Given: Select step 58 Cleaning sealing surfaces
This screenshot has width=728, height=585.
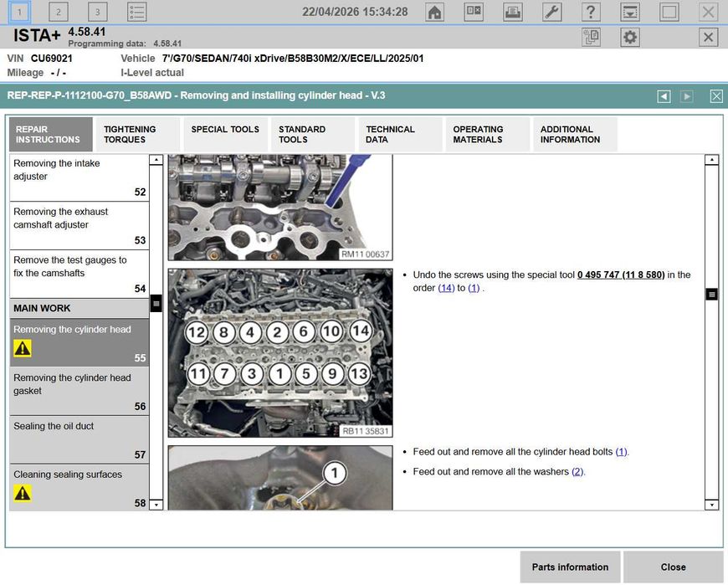Looking at the screenshot, I should tap(79, 488).
